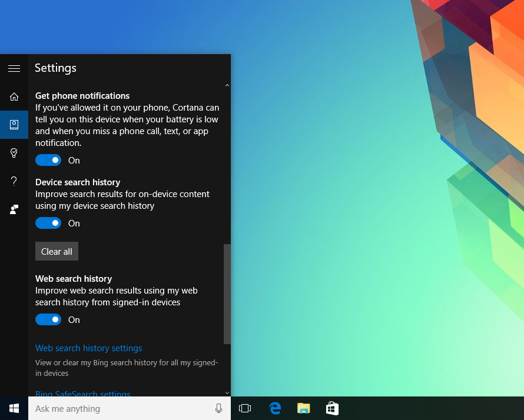524x420 pixels.
Task: Click Clear all device search history
Action: 57,251
